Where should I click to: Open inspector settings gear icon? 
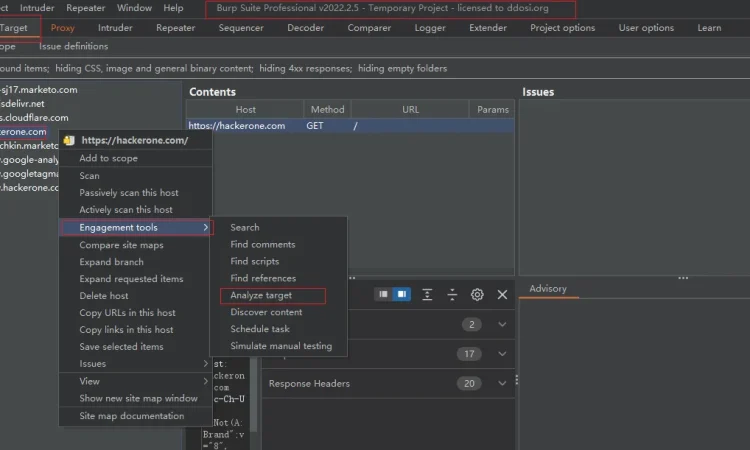click(x=477, y=295)
